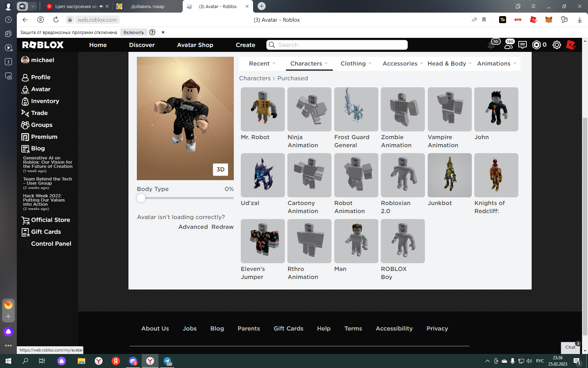Open Groups in the left sidebar
Image resolution: width=588 pixels, height=368 pixels.
(42, 125)
